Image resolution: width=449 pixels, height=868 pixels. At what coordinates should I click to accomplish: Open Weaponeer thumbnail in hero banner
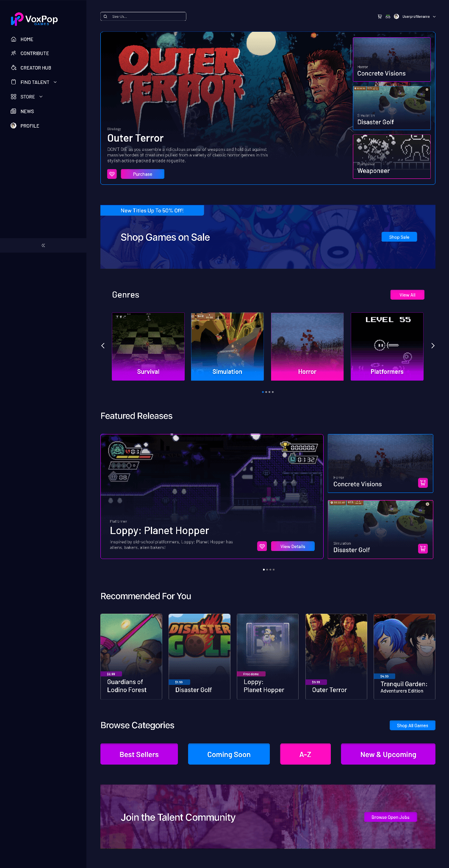click(x=392, y=156)
